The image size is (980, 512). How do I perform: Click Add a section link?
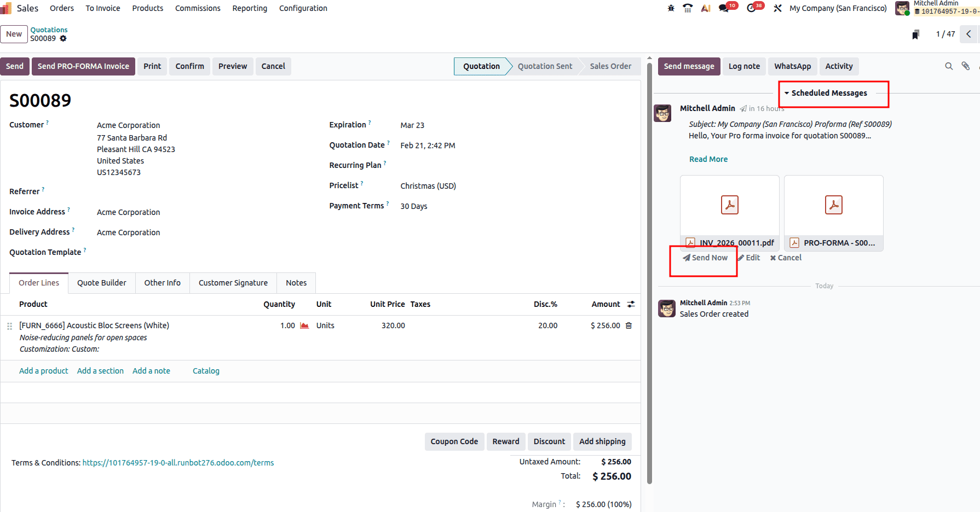point(100,371)
